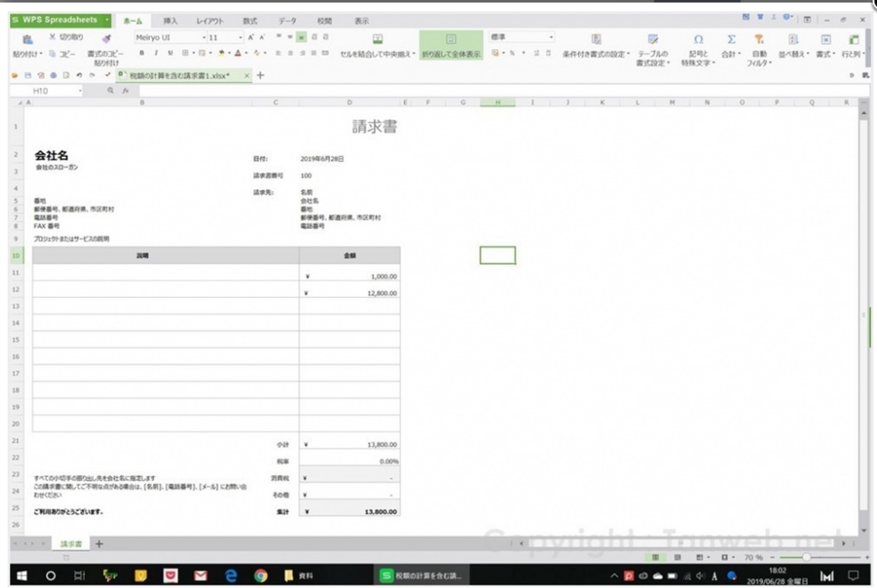Click the print icon in quick toolbar
The width and height of the screenshot is (877, 588).
(x=53, y=75)
